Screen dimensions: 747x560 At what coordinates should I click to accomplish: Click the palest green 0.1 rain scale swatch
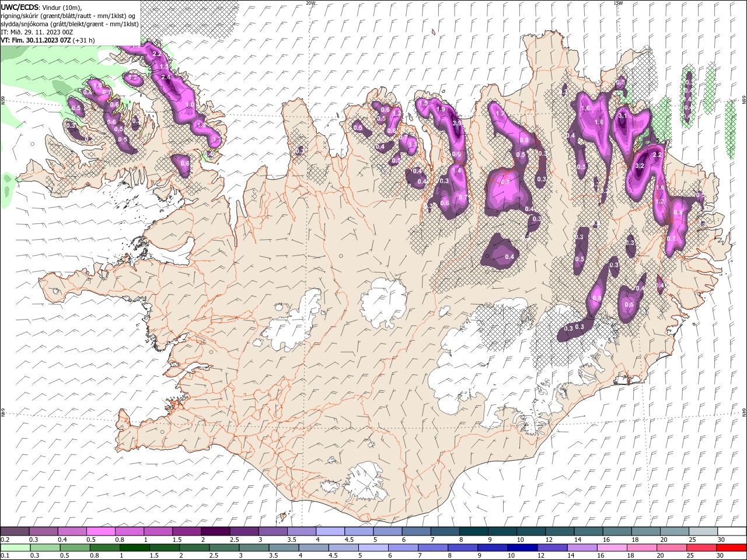coord(15,548)
